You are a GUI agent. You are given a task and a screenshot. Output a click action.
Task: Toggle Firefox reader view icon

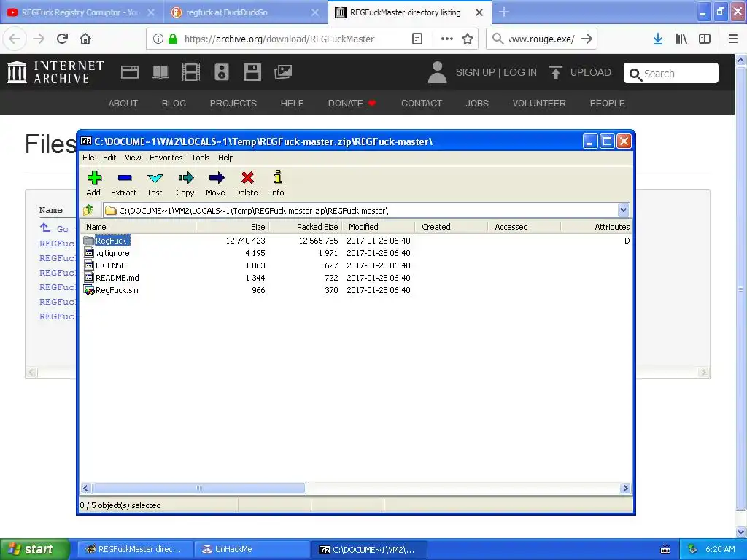417,39
